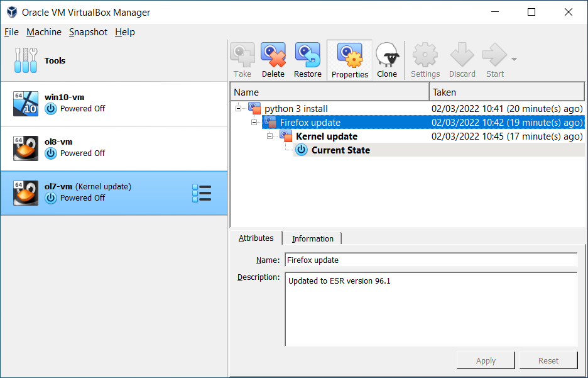
Task: Click the Start toolbar icon
Action: tap(494, 55)
